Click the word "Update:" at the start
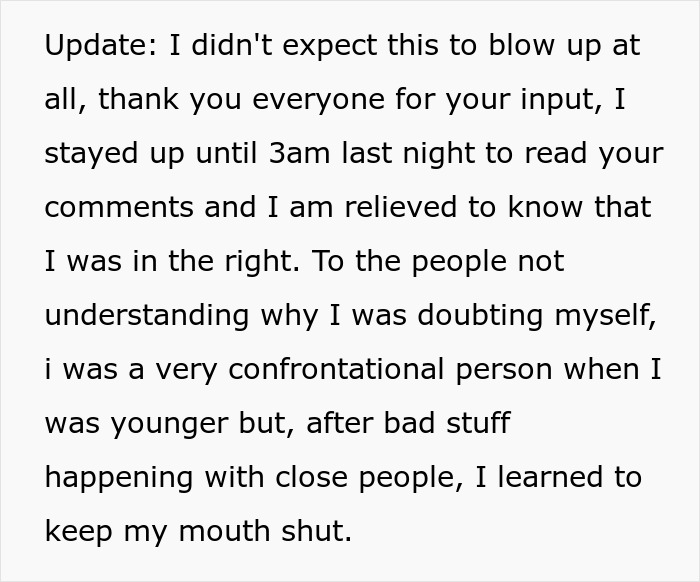The image size is (700, 582). pyautogui.click(x=98, y=46)
